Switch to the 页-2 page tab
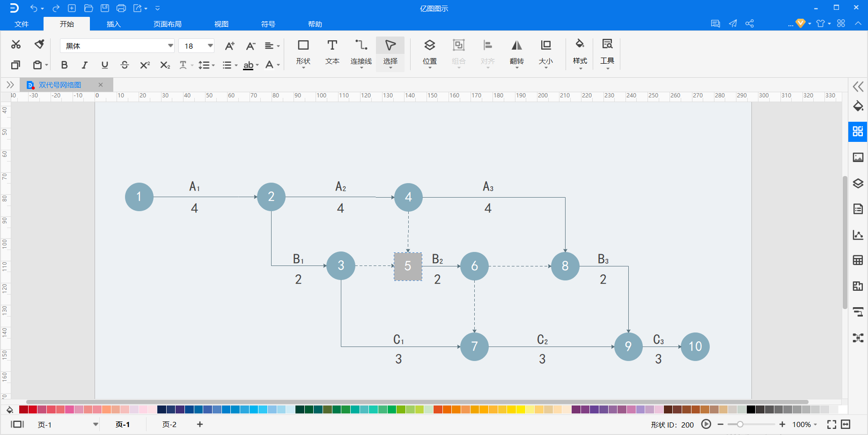868x435 pixels. coord(169,424)
